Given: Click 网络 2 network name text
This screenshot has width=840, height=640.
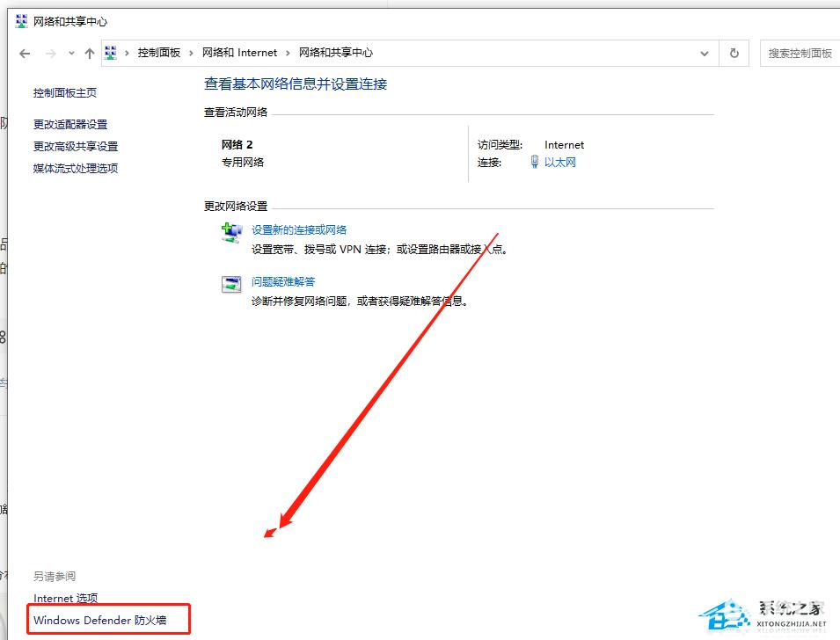Looking at the screenshot, I should click(x=237, y=144).
